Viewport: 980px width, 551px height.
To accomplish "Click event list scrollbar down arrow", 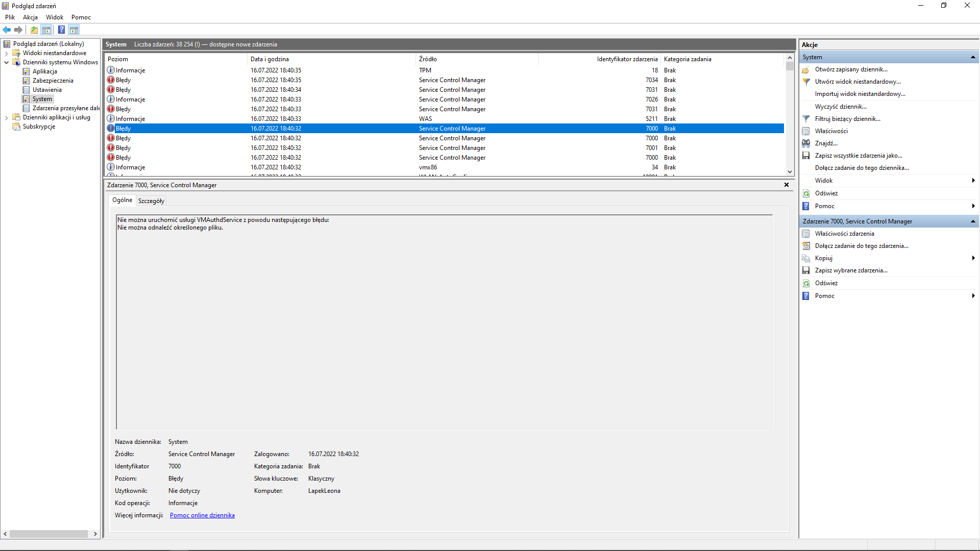I will click(x=790, y=172).
